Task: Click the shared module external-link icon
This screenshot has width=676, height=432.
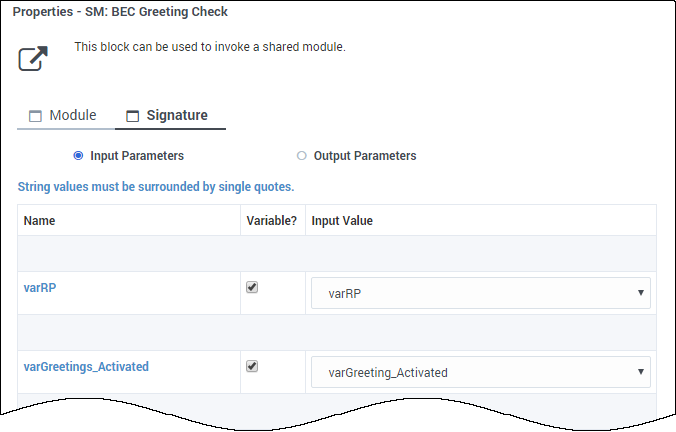Action: (34, 58)
